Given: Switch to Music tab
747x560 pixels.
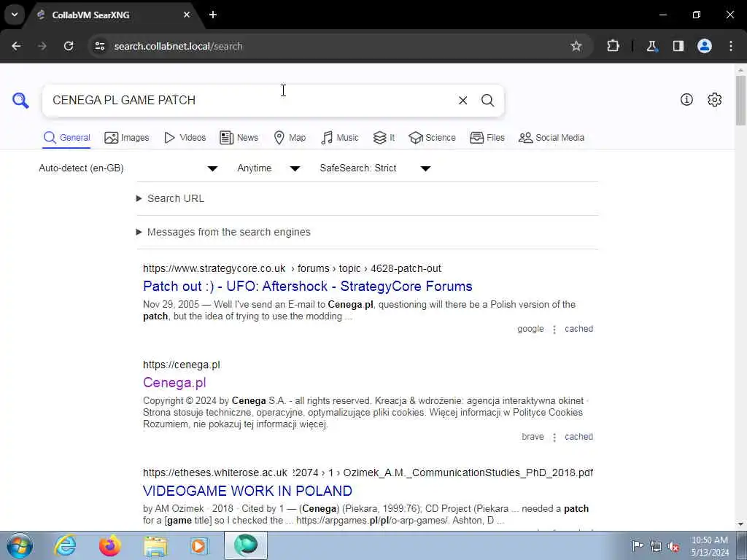Looking at the screenshot, I should pyautogui.click(x=340, y=138).
